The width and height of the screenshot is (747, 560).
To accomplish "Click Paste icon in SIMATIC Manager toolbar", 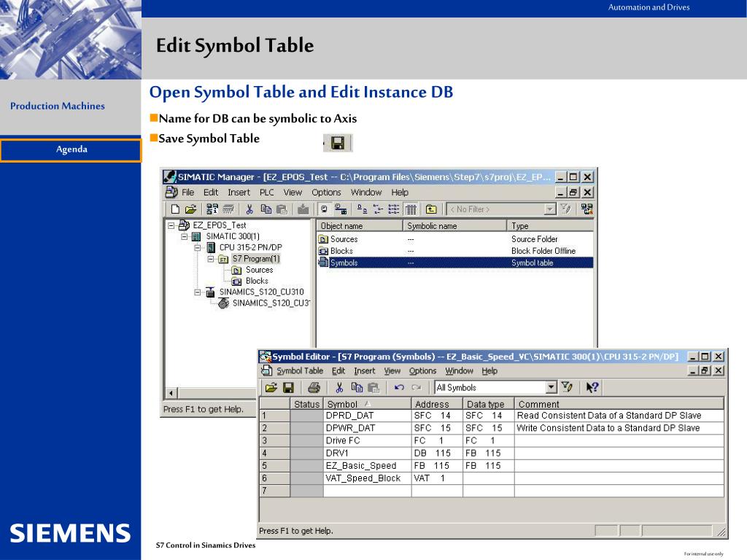I will click(282, 209).
